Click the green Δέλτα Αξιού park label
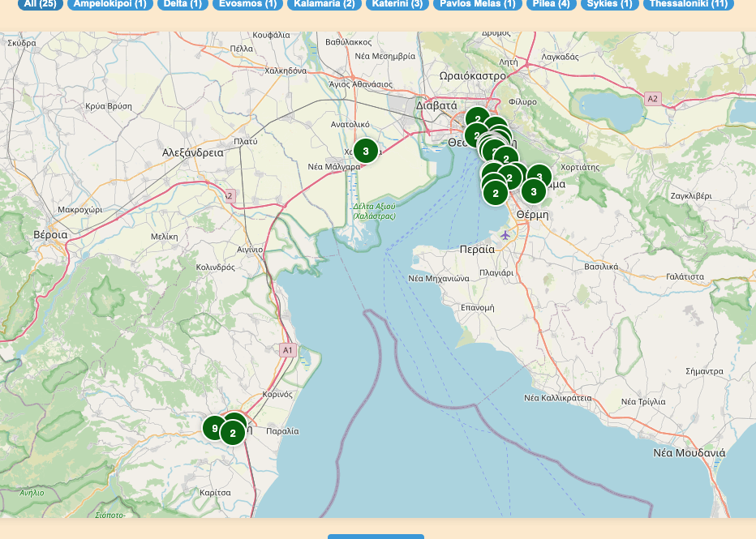 point(374,211)
